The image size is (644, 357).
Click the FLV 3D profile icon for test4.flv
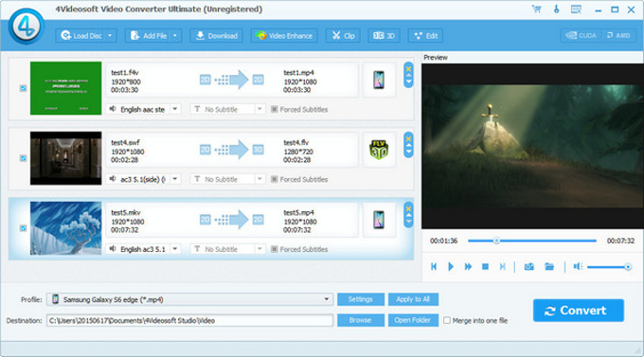pos(379,150)
